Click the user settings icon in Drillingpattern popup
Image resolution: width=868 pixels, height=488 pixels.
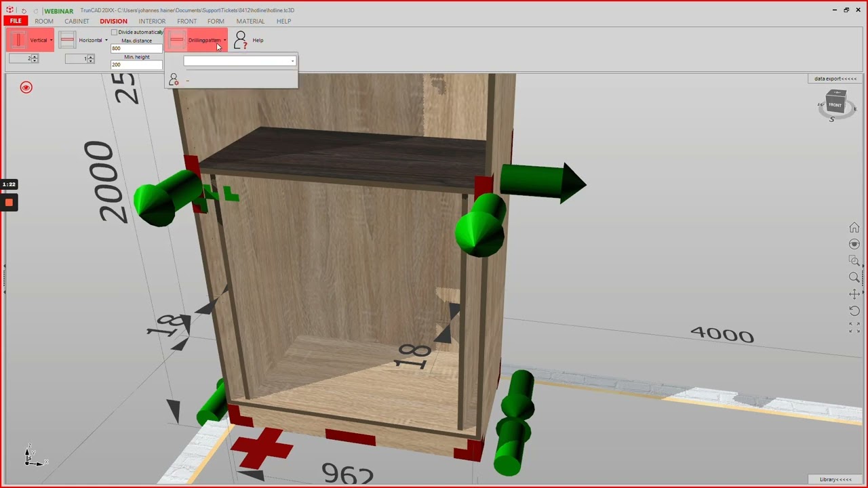[174, 80]
